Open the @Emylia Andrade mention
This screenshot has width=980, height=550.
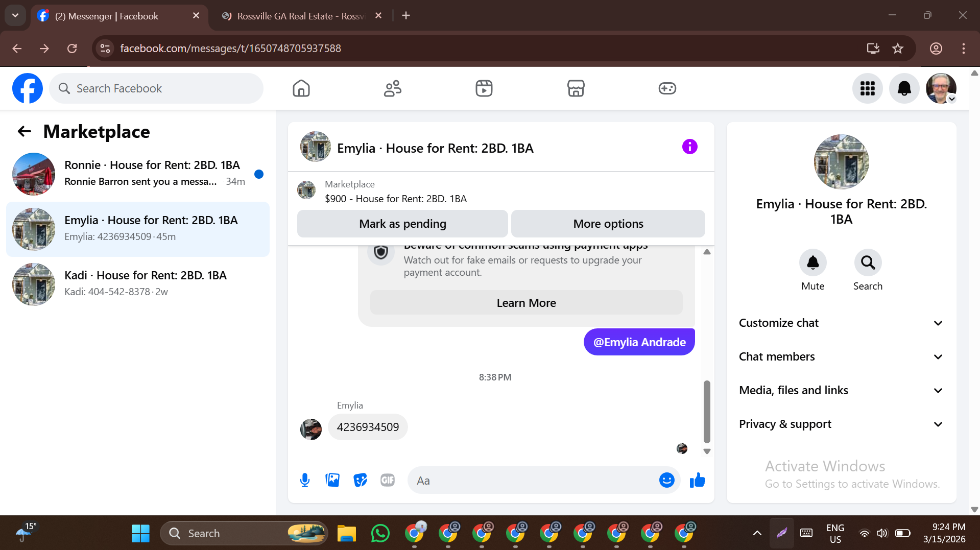pos(639,342)
